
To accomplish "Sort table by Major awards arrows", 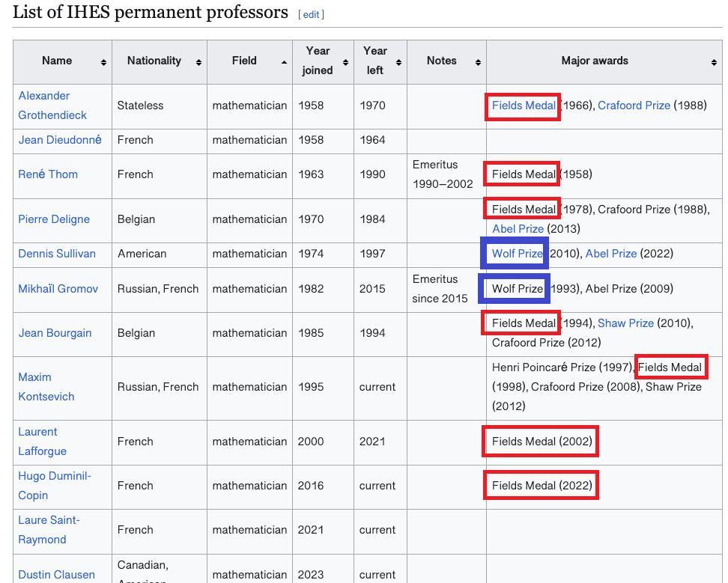I will (x=714, y=63).
